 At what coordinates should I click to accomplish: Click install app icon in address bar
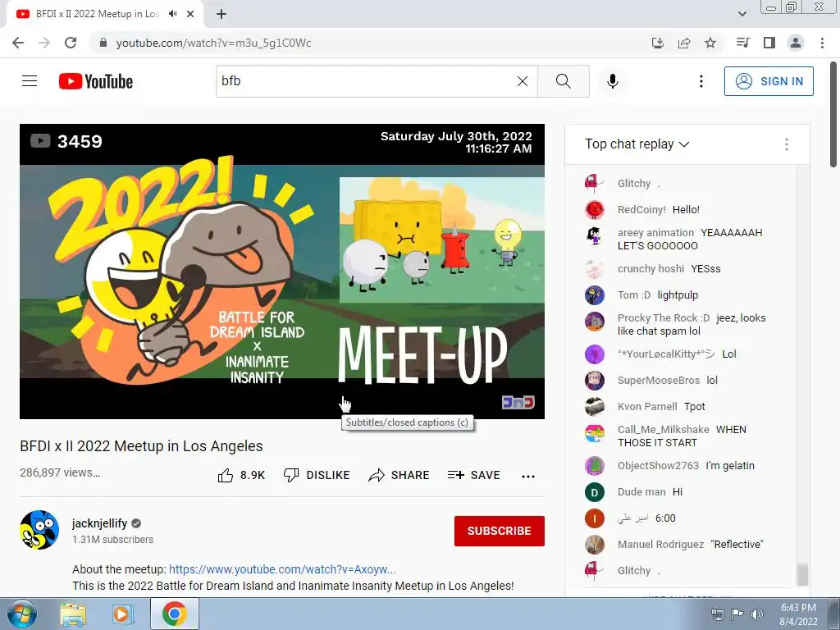[x=658, y=43]
